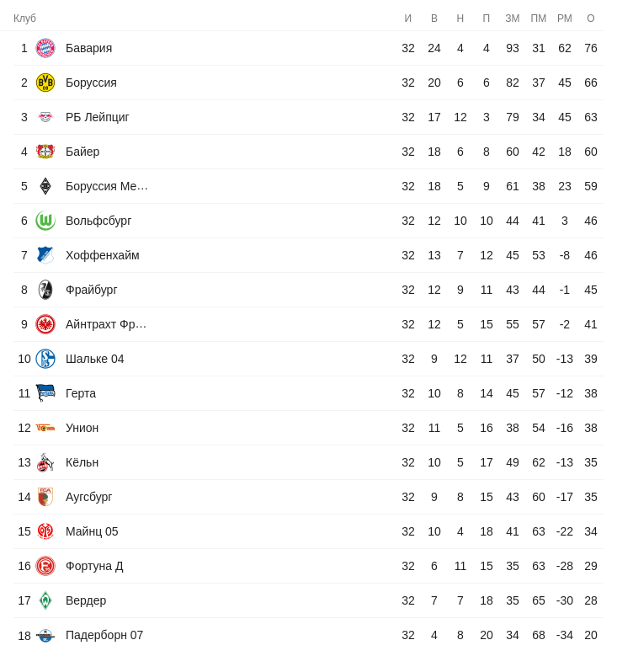The width and height of the screenshot is (633, 672).
Task: Click the Borussia Dortmund crest icon
Action: 45,83
